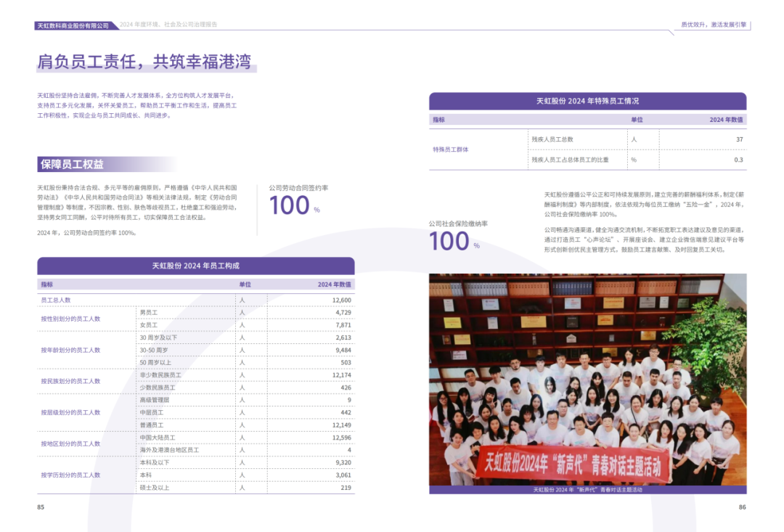Select the 员工总人数 row label
Screen dimensions: 784x532
tap(56, 300)
